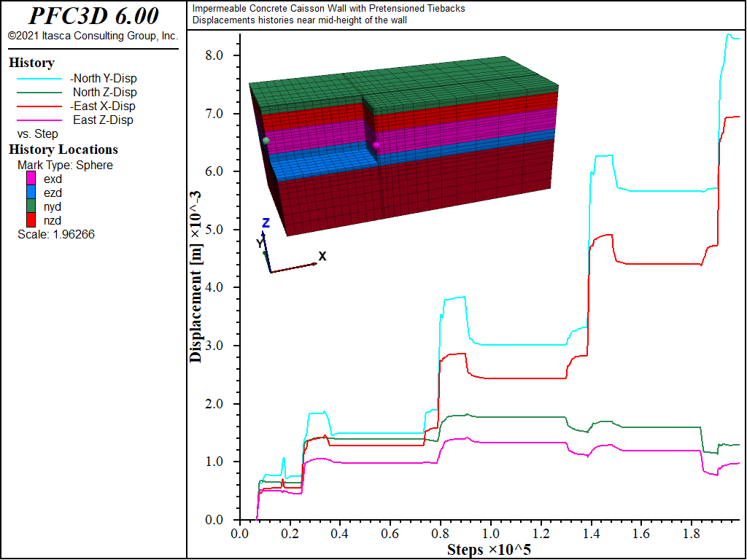Select the green North Z-Disp legend line

39,93
